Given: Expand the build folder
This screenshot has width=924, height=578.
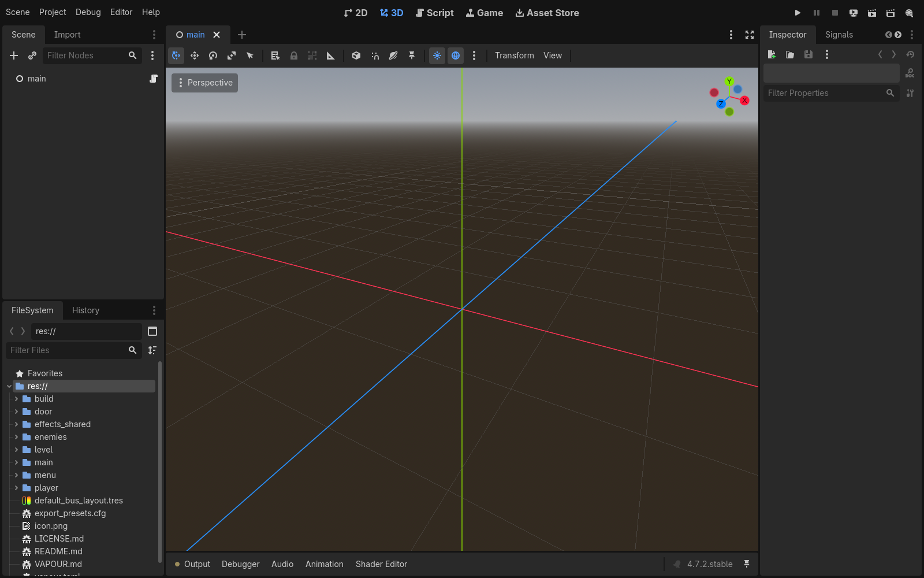Looking at the screenshot, I should 16,399.
